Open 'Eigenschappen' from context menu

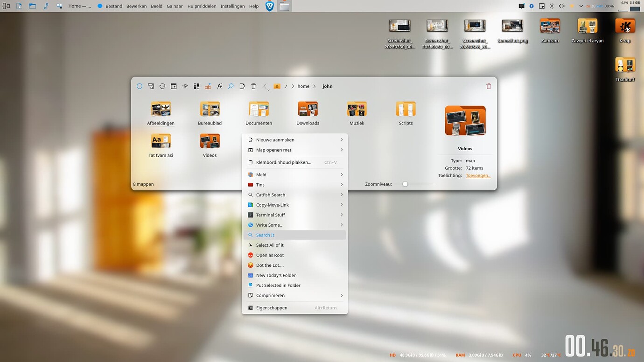coord(295,308)
